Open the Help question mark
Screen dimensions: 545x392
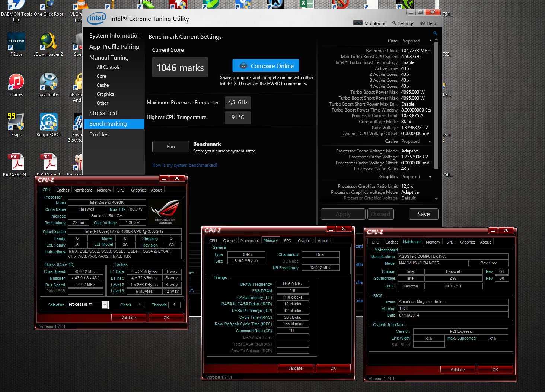(x=423, y=23)
